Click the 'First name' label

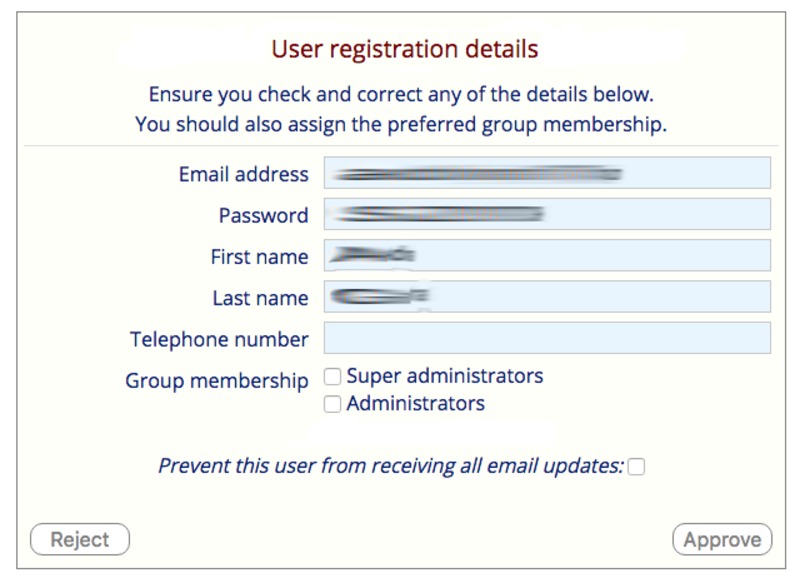[259, 257]
